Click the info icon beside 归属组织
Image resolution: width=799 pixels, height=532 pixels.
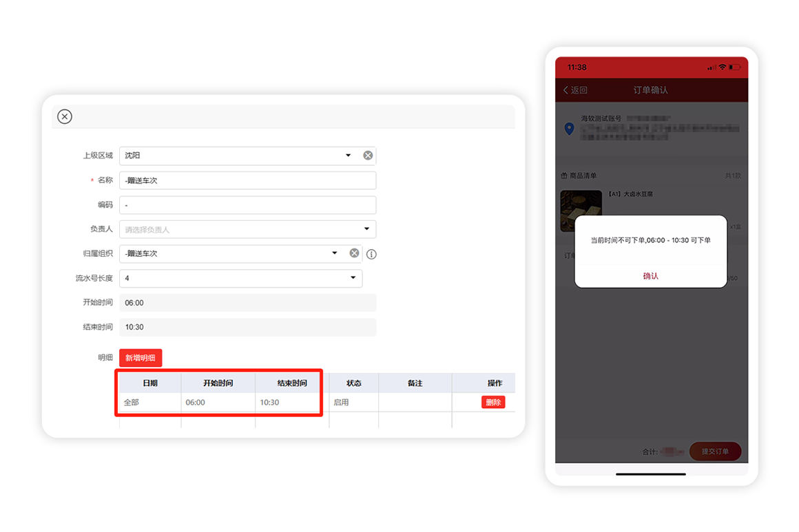(x=371, y=254)
